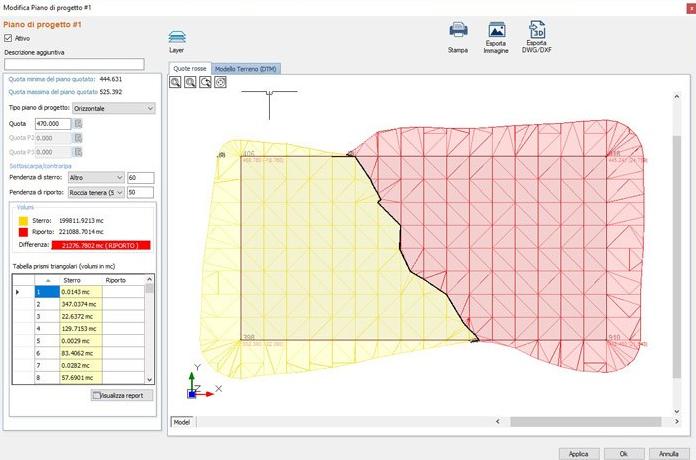Image resolution: width=696 pixels, height=460 pixels.
Task: Click the first zoom magnifier tool
Action: [175, 82]
